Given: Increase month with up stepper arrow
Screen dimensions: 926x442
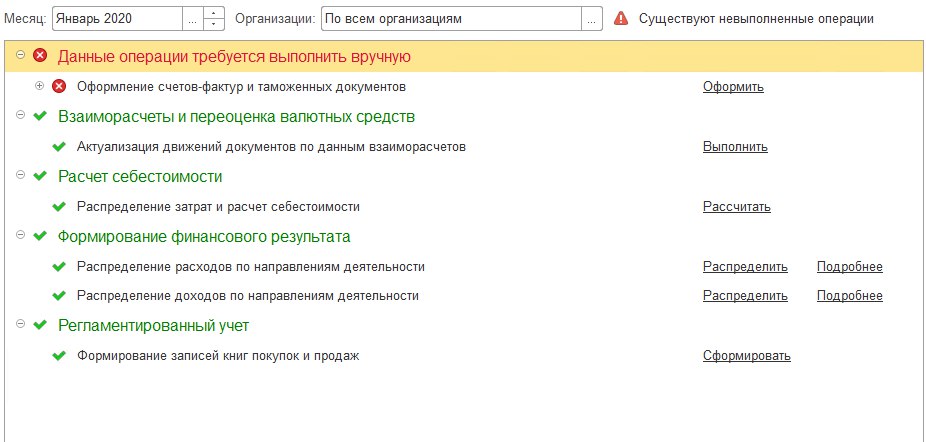Looking at the screenshot, I should point(214,13).
